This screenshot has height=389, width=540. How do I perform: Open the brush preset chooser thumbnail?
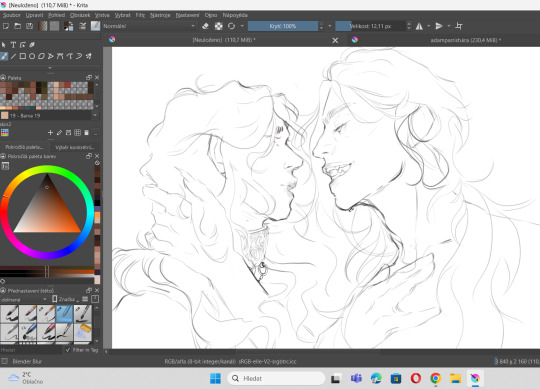pos(95,26)
